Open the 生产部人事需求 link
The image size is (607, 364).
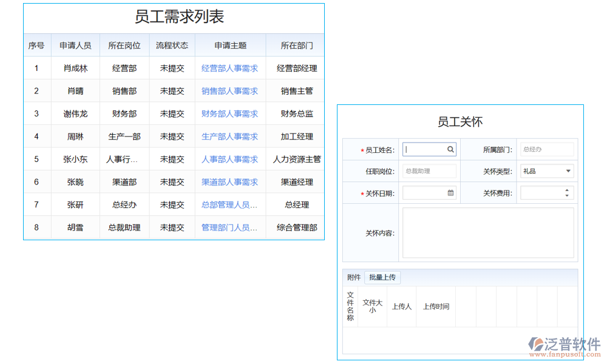[x=231, y=136]
